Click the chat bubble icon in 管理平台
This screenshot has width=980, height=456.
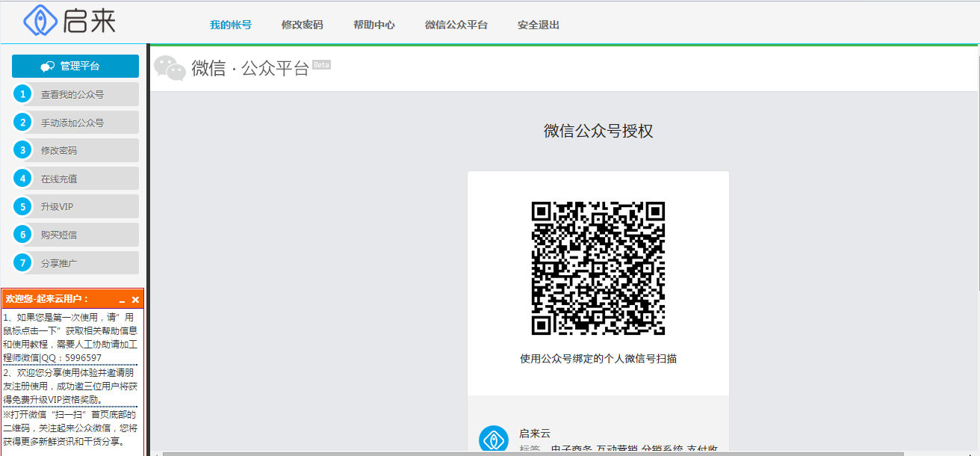[47, 67]
